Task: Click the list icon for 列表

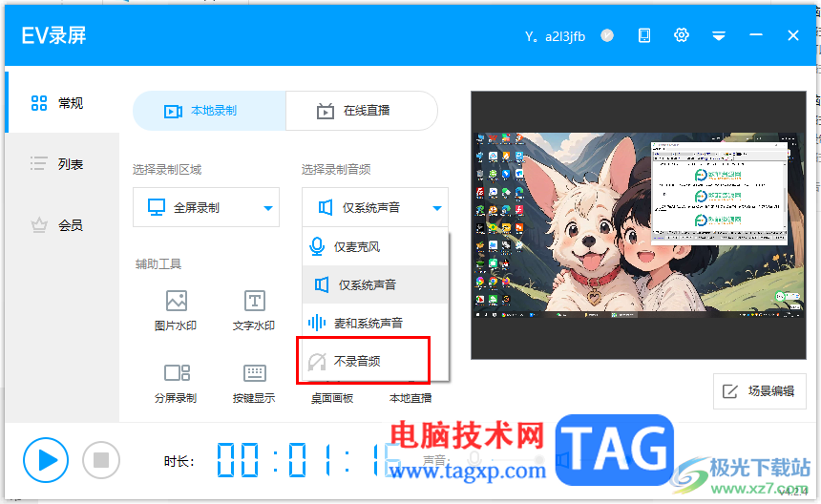Action: (39, 164)
